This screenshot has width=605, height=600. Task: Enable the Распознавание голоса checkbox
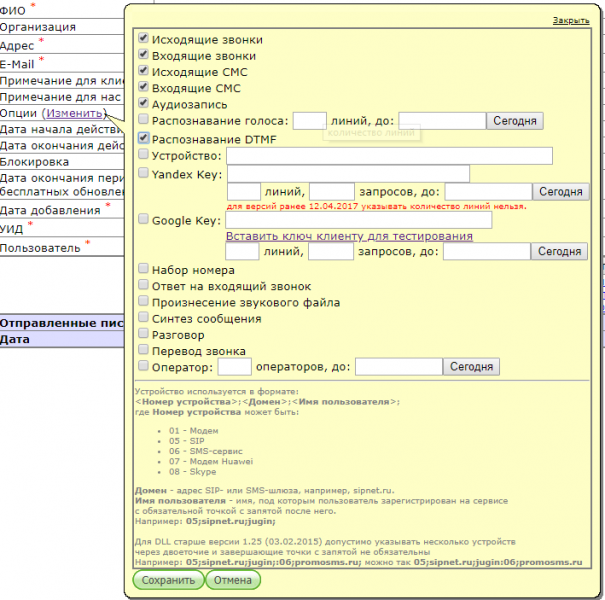143,119
